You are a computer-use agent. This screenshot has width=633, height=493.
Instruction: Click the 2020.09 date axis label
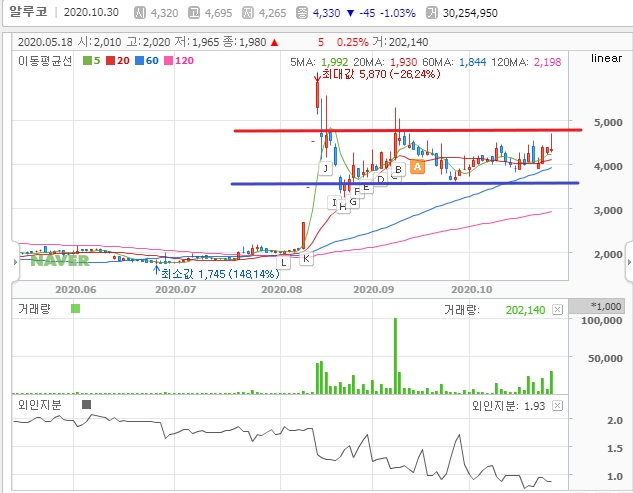(x=373, y=290)
